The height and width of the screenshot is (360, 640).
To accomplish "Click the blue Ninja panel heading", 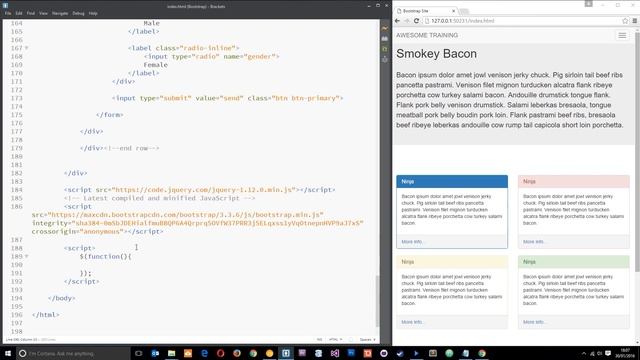I will coord(452,182).
